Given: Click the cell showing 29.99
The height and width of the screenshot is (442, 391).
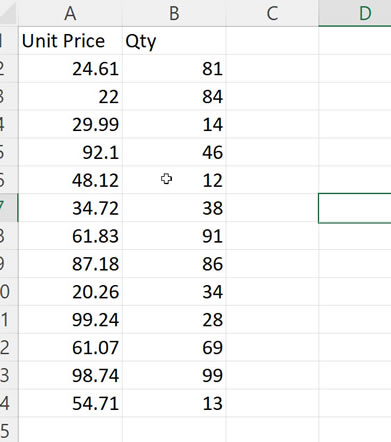Looking at the screenshot, I should [70, 124].
